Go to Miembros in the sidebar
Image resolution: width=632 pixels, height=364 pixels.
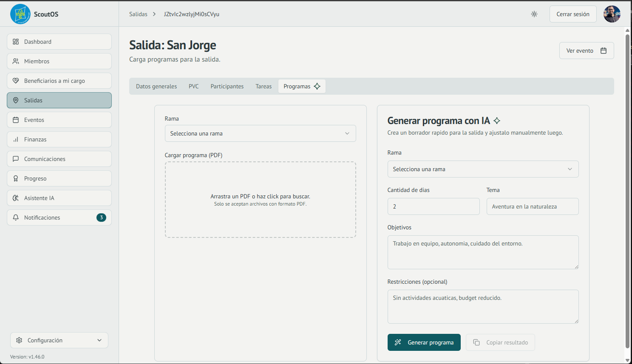59,61
